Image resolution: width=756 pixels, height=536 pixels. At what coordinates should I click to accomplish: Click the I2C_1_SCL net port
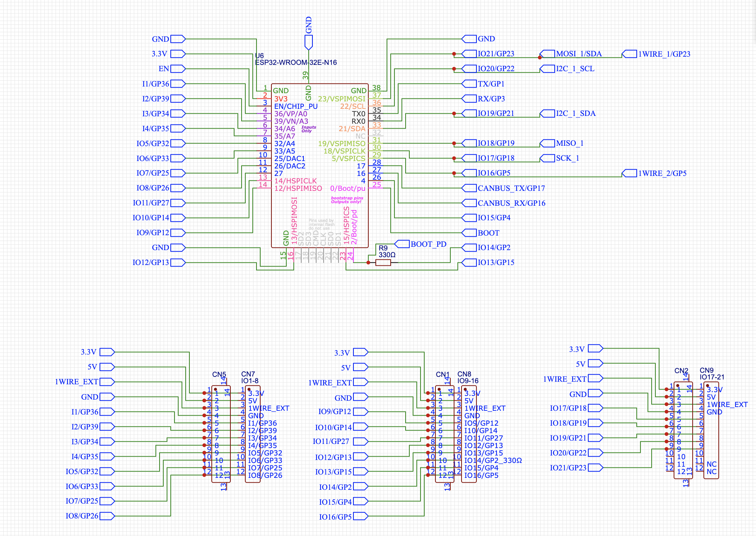pos(567,69)
